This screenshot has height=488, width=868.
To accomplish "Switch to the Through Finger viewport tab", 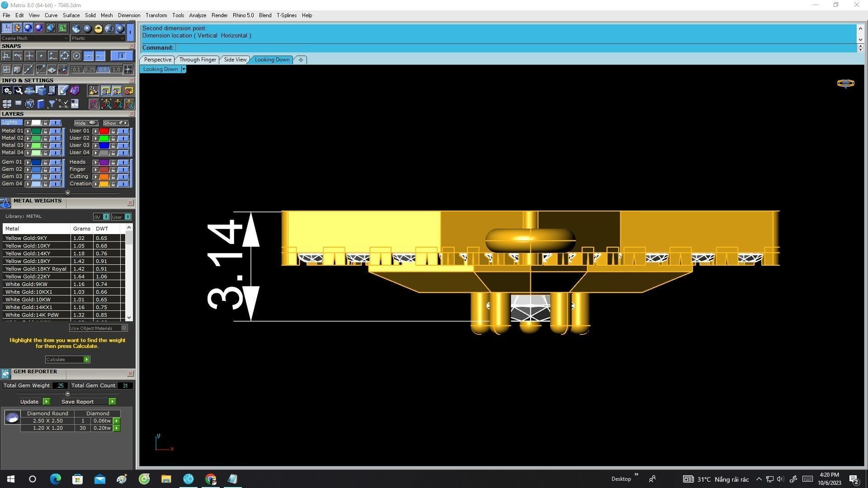I will [x=198, y=60].
